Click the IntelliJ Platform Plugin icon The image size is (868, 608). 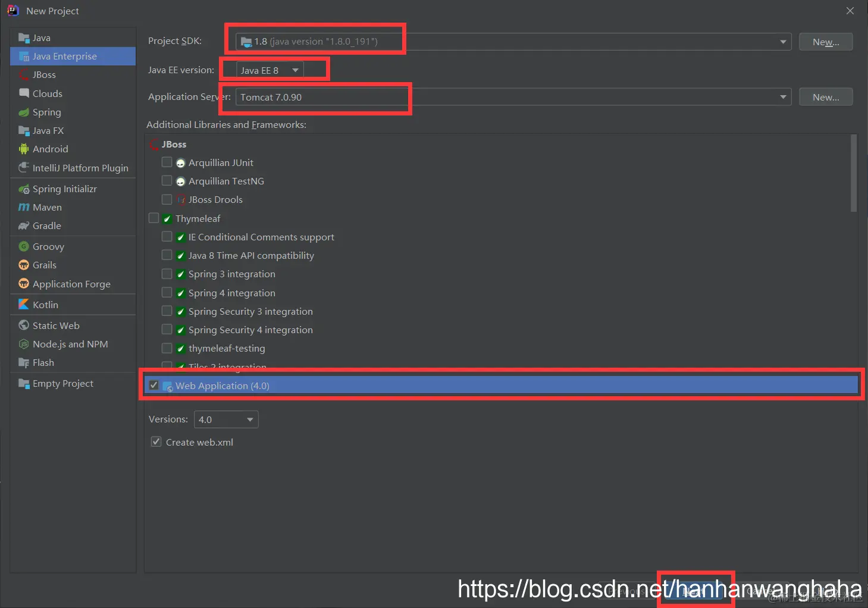pos(24,168)
